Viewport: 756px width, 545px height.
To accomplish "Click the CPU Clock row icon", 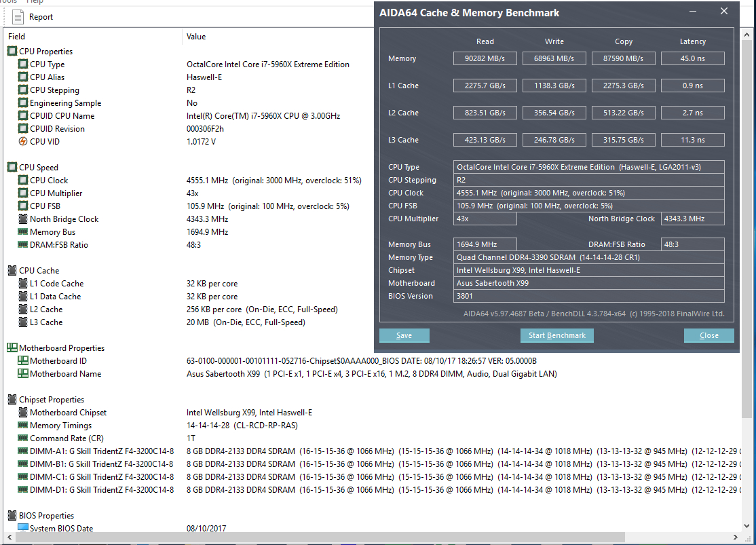I will pyautogui.click(x=22, y=181).
